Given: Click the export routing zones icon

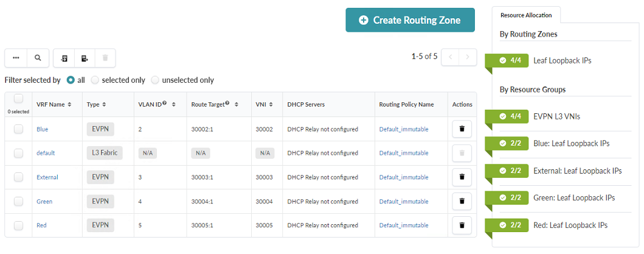Looking at the screenshot, I should click(x=85, y=58).
